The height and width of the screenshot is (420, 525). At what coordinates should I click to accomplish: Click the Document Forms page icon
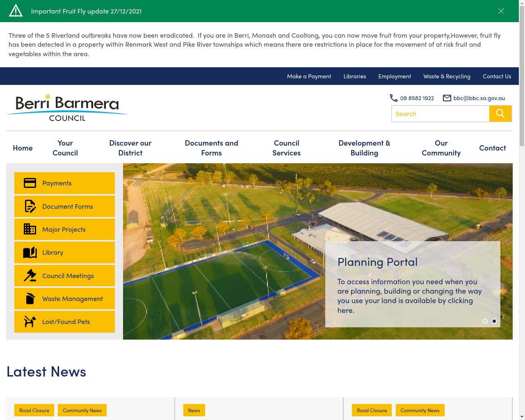click(30, 206)
